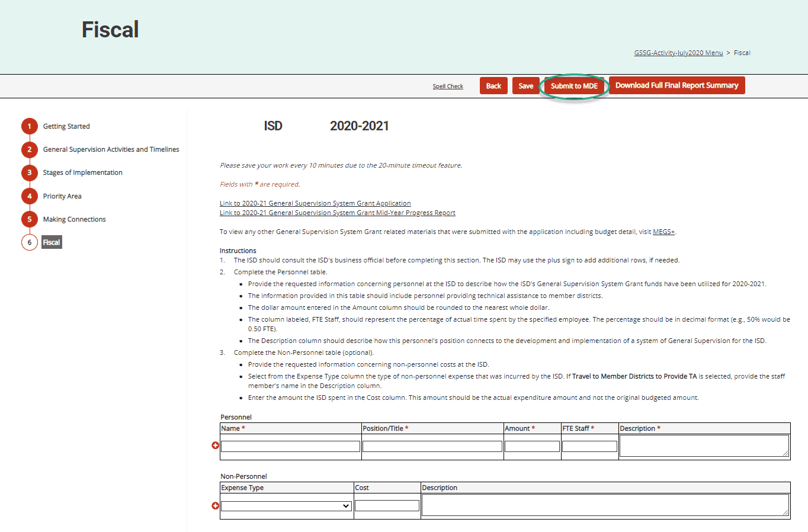The image size is (808, 532).
Task: Select step 3 circle icon in sidebar
Action: [30, 172]
